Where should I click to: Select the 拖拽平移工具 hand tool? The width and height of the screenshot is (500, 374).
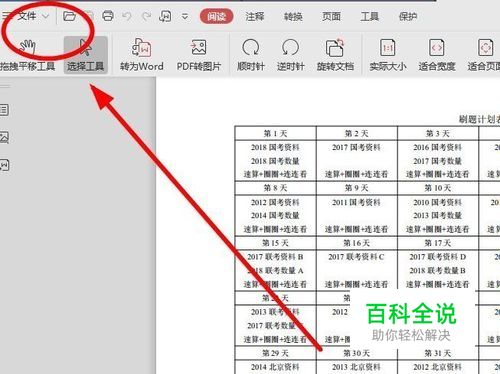[27, 55]
